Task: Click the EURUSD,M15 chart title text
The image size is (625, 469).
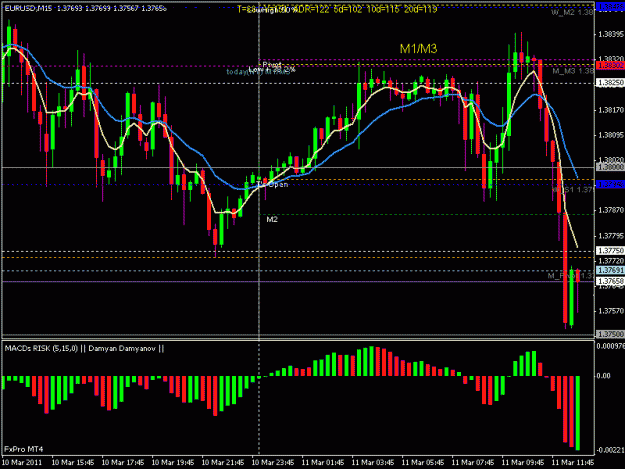Action: 28,8
